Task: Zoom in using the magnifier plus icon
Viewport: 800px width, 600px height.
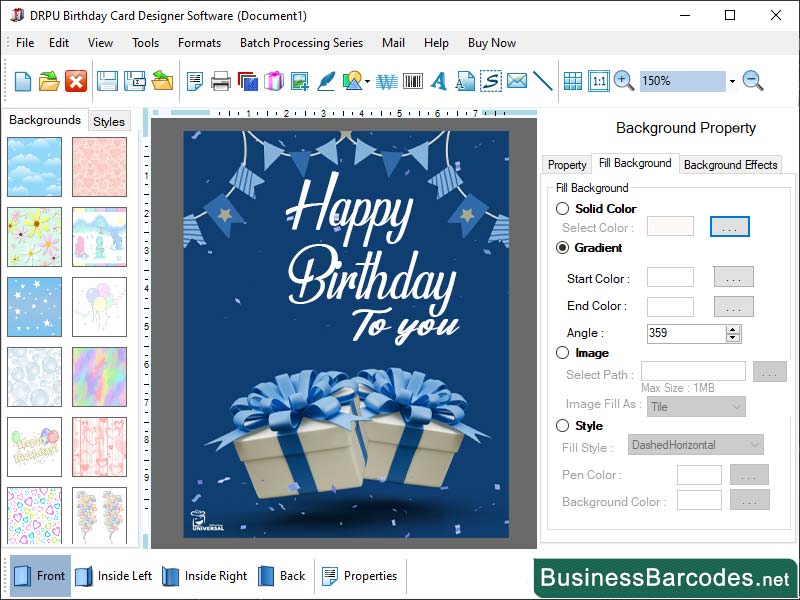Action: [623, 80]
